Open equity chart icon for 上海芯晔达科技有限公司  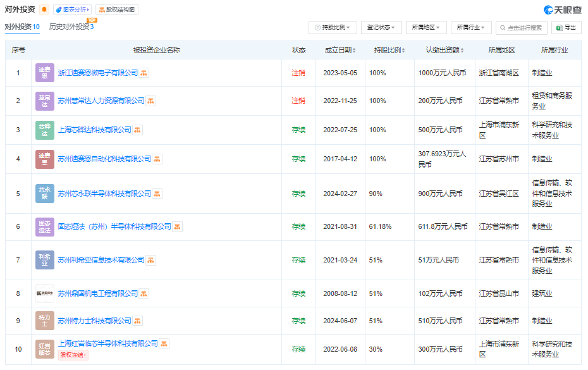[x=138, y=130]
